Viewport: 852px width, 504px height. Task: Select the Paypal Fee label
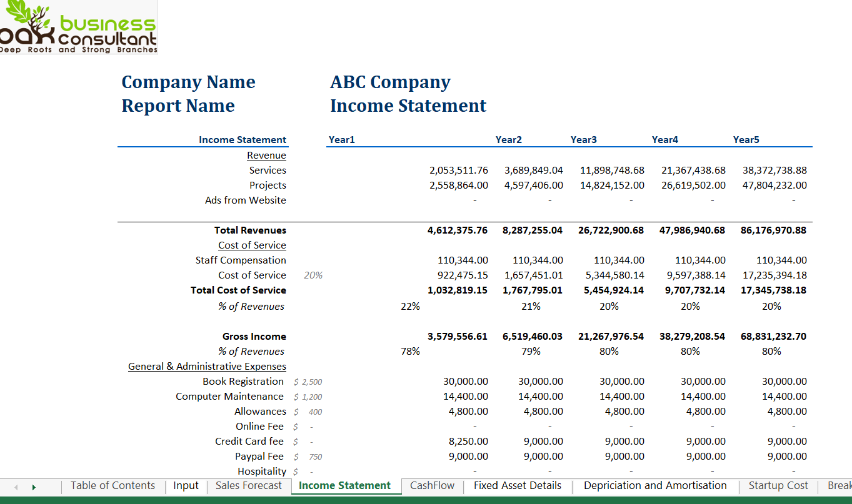click(259, 457)
